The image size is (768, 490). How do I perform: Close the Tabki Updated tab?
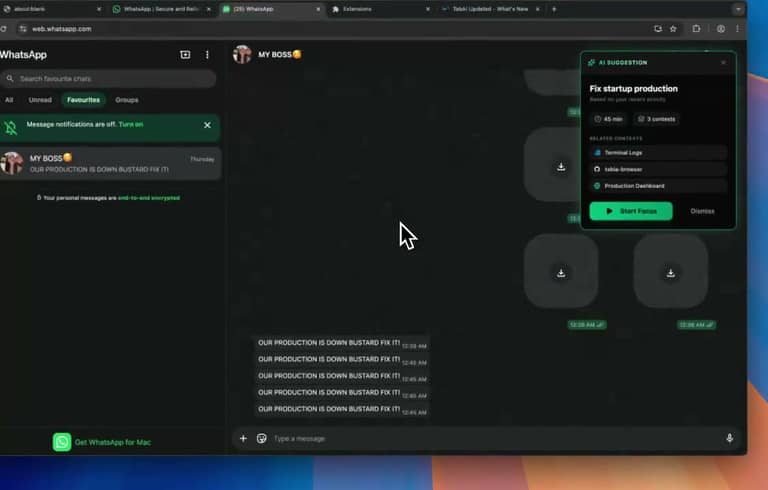tap(537, 9)
